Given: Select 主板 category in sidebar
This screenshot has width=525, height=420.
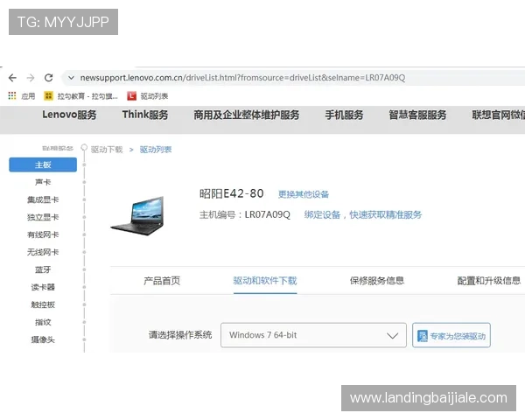Looking at the screenshot, I should [x=43, y=164].
